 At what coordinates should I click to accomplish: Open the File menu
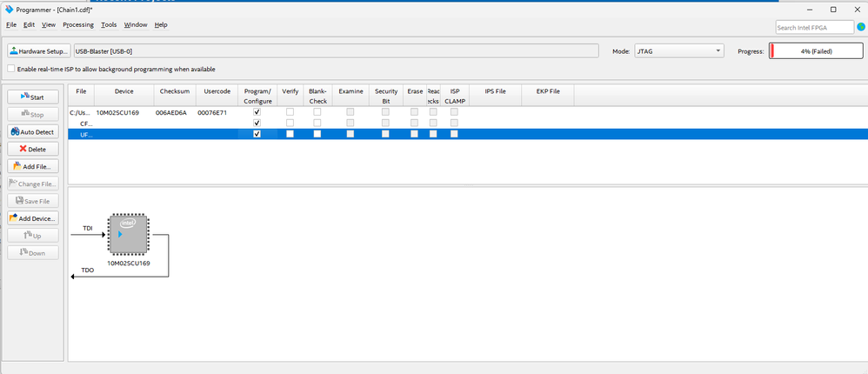[11, 25]
